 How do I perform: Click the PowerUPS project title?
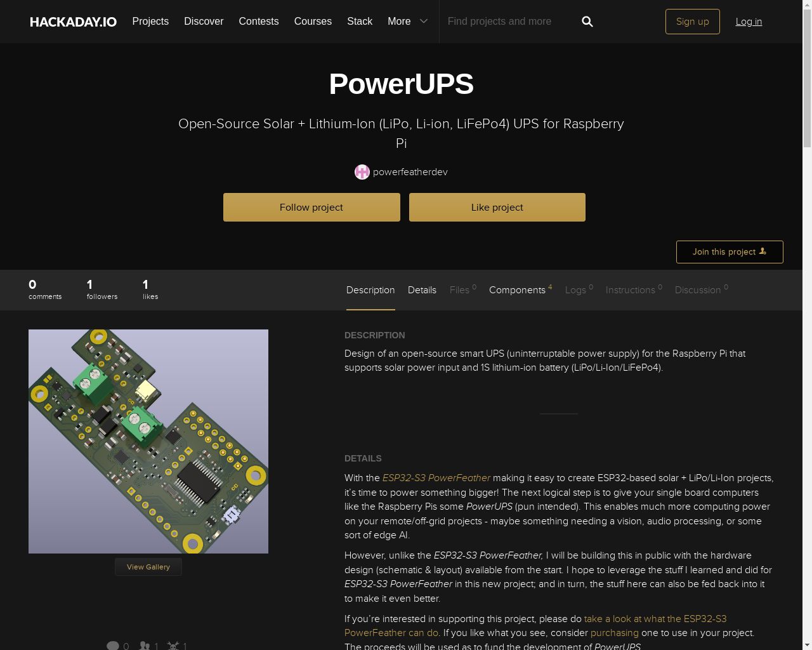click(x=401, y=84)
